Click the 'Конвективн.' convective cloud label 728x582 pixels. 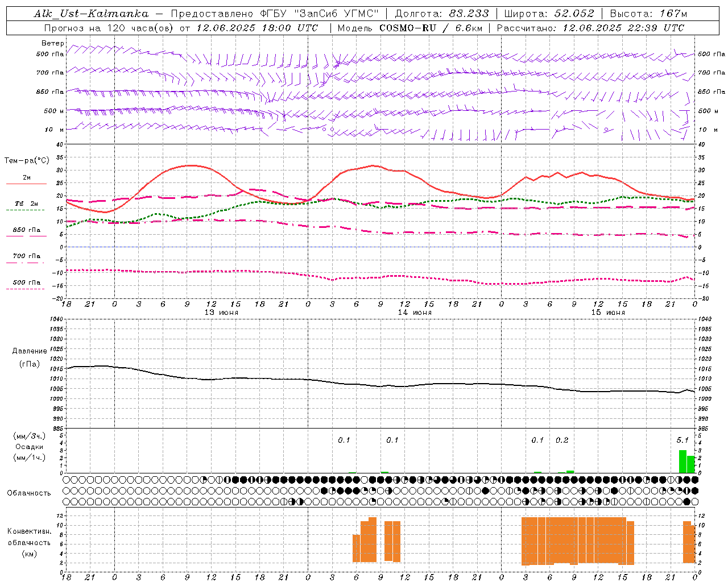tap(29, 531)
